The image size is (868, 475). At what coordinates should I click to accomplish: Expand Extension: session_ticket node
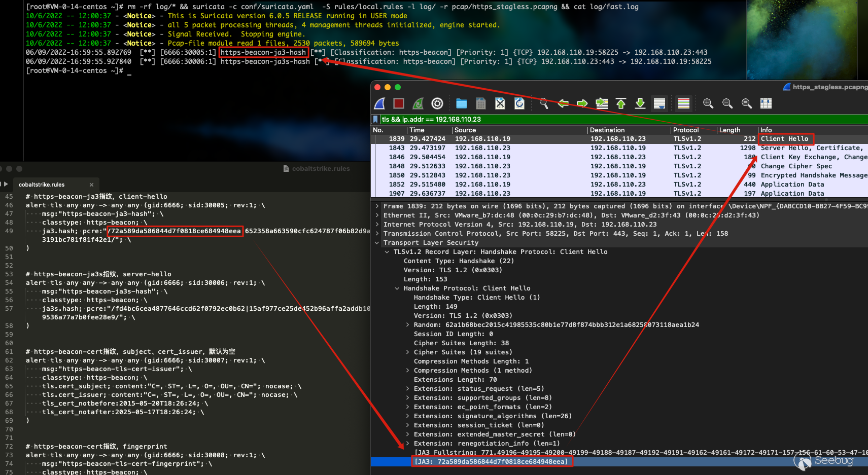coord(407,425)
